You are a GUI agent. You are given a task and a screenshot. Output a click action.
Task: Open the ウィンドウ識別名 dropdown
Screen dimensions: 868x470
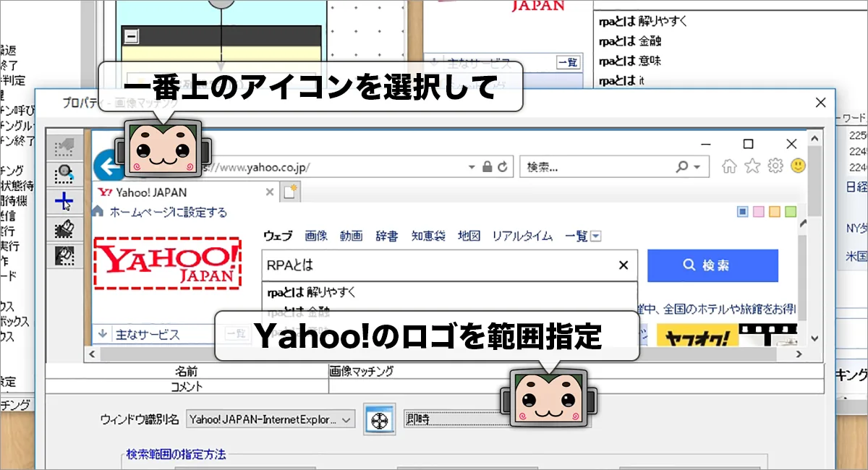coord(271,419)
